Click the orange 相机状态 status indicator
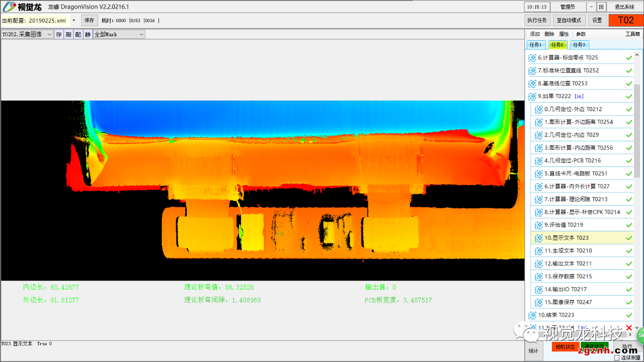Viewport: 644px width, 362px height. (x=565, y=347)
